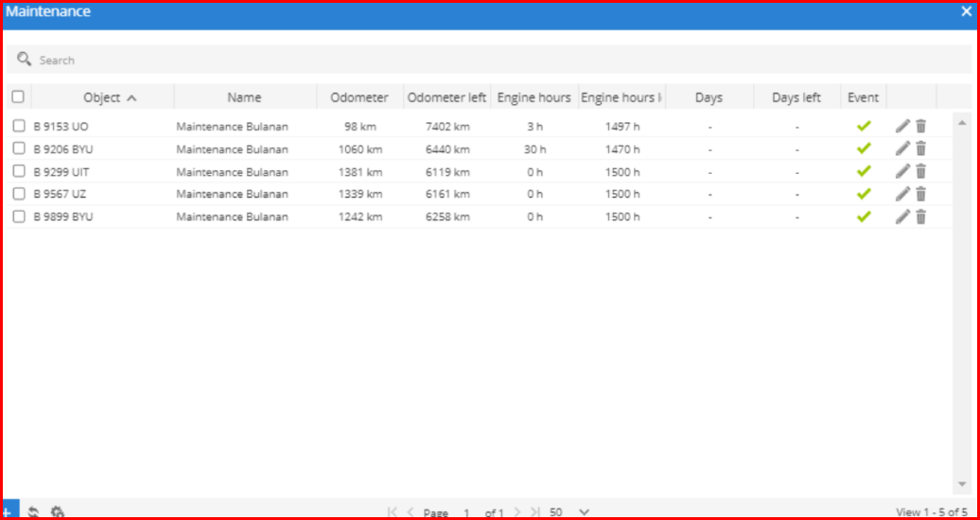Tick the select-all checkbox in header

pos(18,96)
